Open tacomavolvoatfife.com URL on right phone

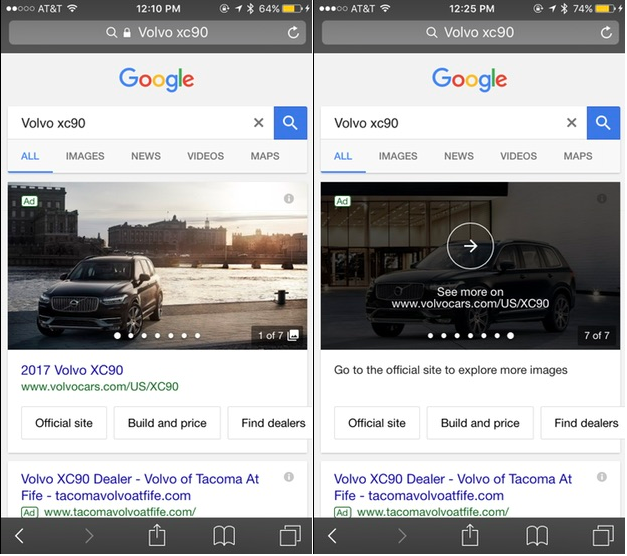pyautogui.click(x=433, y=512)
